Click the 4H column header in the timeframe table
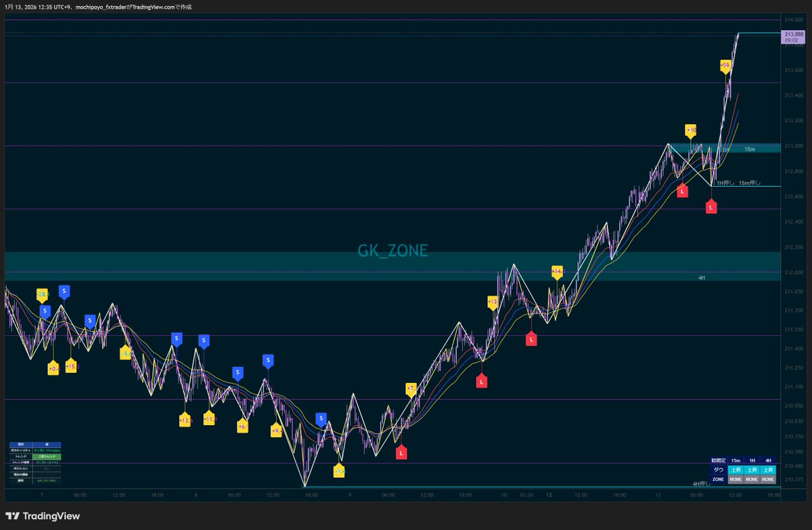812x530 pixels. [x=768, y=460]
